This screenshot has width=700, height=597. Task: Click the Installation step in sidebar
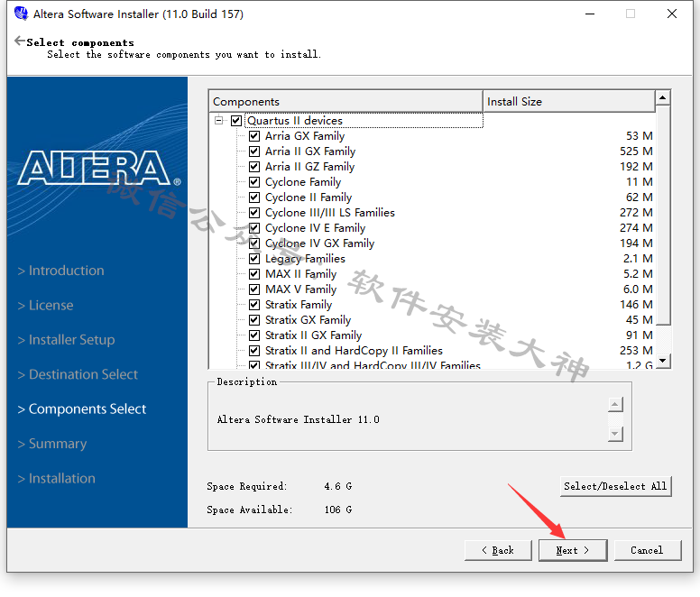pos(56,478)
